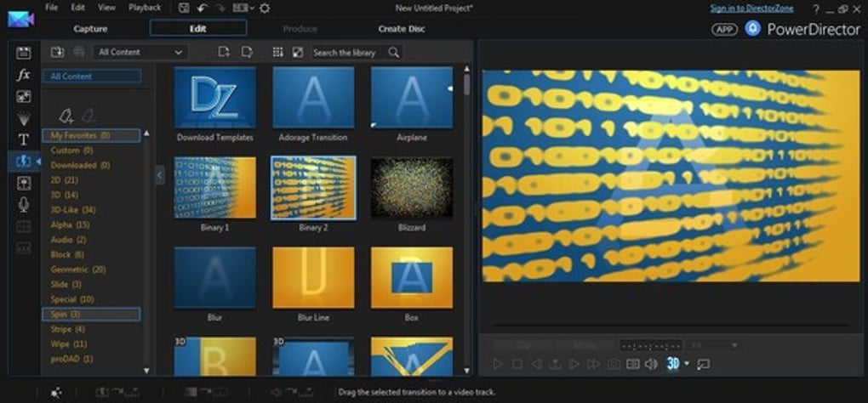Switch to the Produce tab
Image resolution: width=868 pixels, height=403 pixels.
coord(300,29)
